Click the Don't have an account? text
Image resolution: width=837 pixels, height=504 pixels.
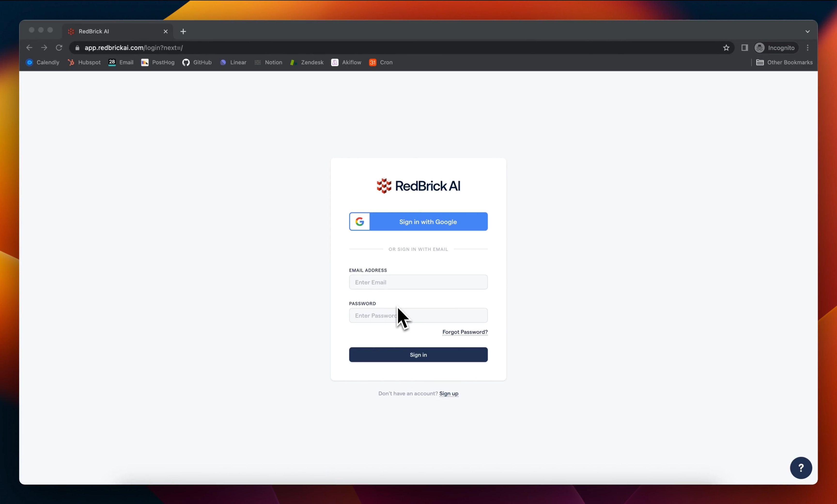coord(408,393)
